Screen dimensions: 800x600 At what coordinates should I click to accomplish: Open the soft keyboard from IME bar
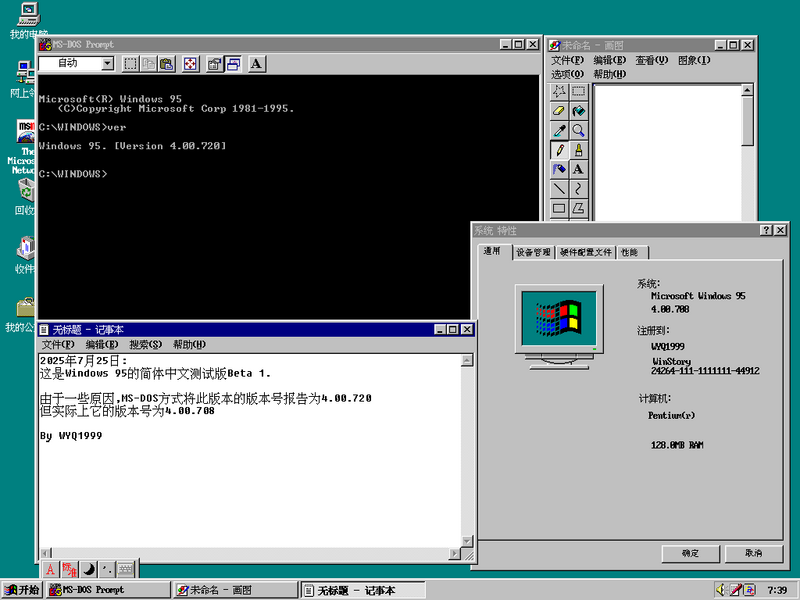point(126,569)
